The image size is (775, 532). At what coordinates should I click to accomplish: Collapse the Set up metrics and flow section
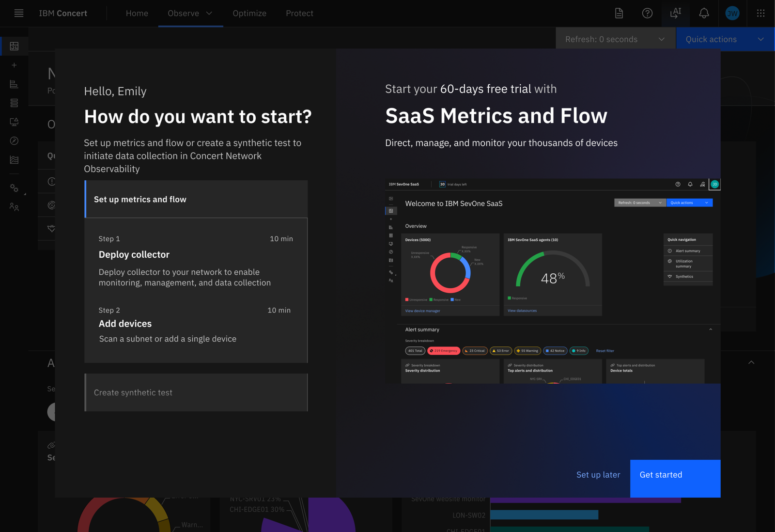[x=196, y=199]
